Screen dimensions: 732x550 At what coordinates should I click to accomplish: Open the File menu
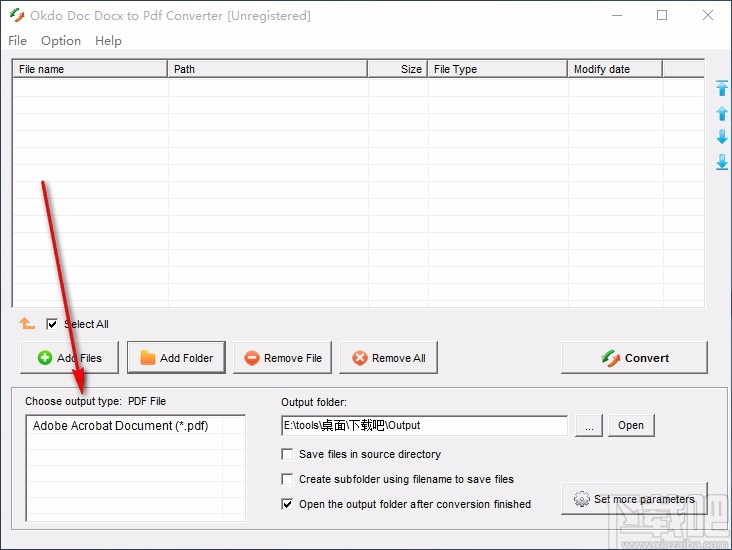[x=17, y=41]
